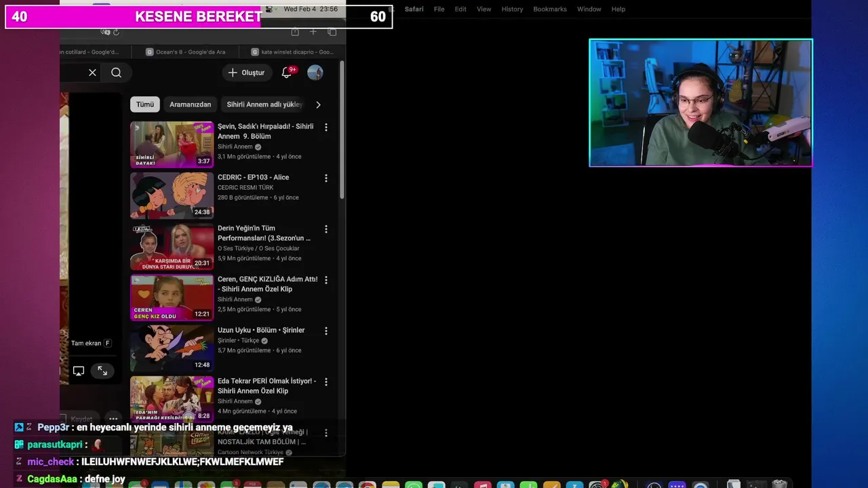Screen dimensions: 868x488
Task: Click the 'Cartoon Network Türkiye' channel name
Action: click(250, 452)
